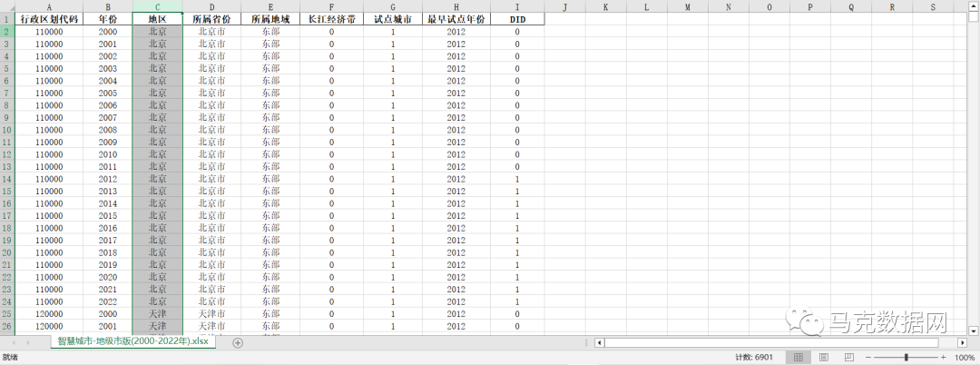Image resolution: width=980 pixels, height=365 pixels.
Task: Click the 年份 header cell
Action: pyautogui.click(x=107, y=19)
